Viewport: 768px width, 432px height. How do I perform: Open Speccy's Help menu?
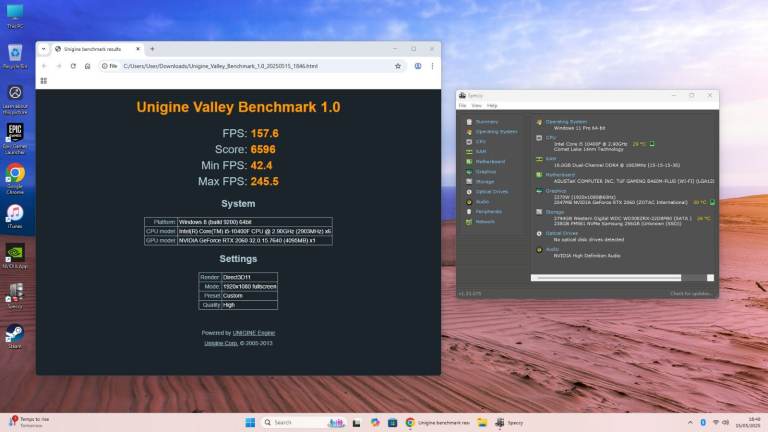pyautogui.click(x=492, y=106)
